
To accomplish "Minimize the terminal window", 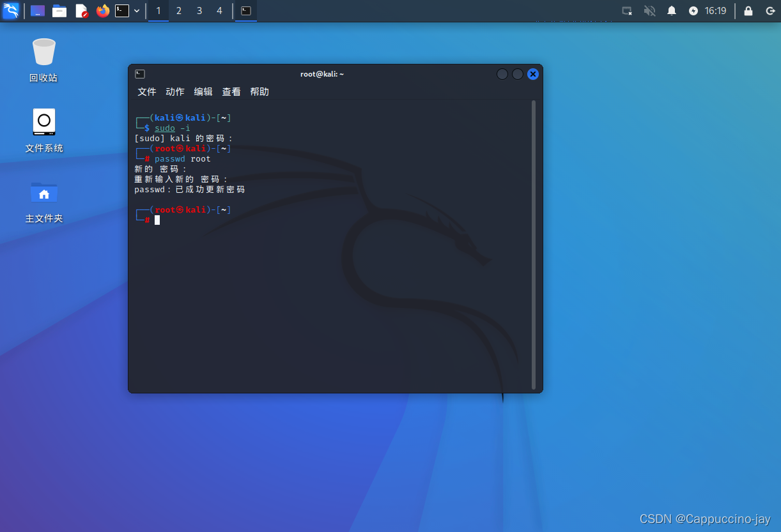I will pos(502,74).
